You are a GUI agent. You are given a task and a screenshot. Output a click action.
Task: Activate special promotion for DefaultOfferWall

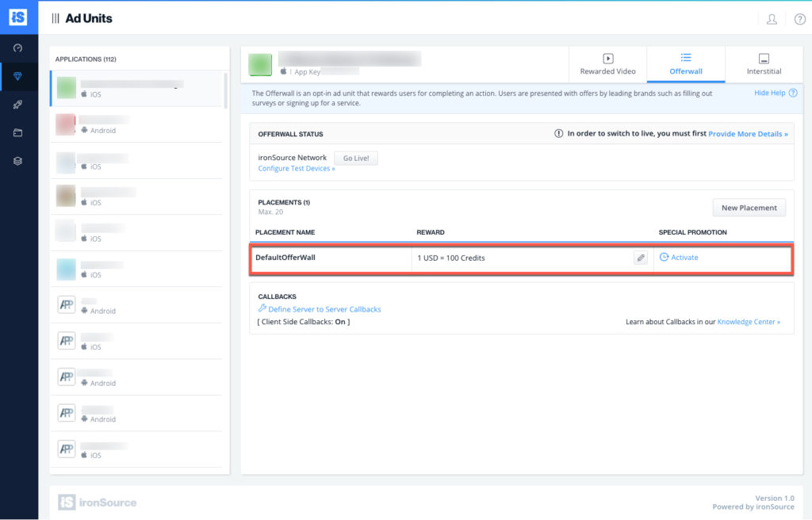tap(680, 258)
